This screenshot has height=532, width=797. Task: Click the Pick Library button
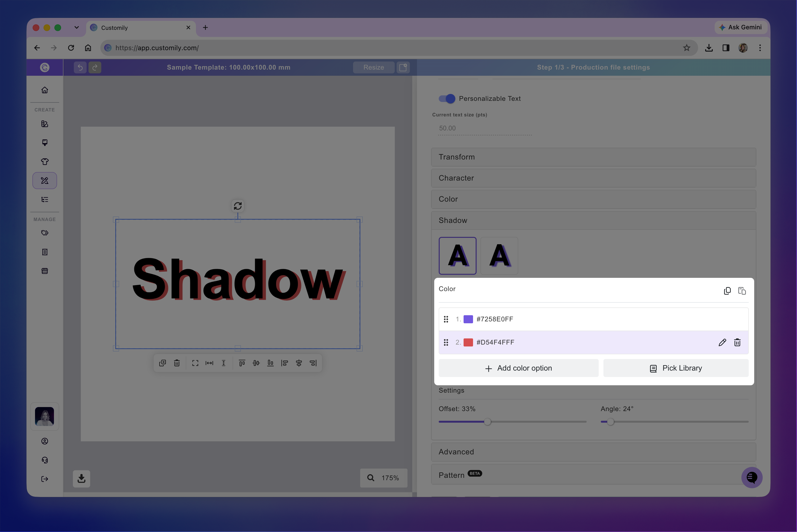(676, 368)
